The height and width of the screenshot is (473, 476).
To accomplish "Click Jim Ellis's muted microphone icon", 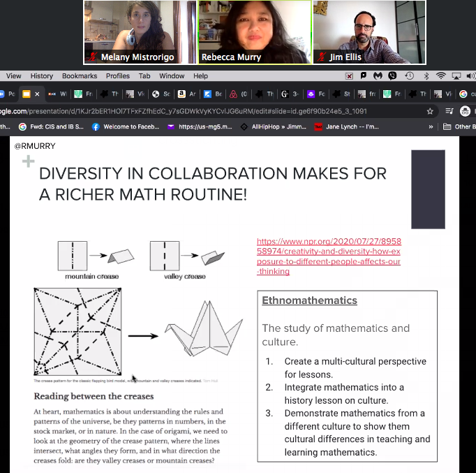I will point(322,57).
